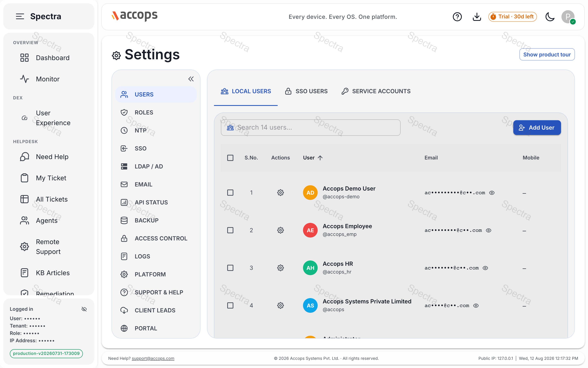Image resolution: width=588 pixels, height=368 pixels.
Task: Check Accops Systems Private Limited checkbox
Action: coord(230,305)
